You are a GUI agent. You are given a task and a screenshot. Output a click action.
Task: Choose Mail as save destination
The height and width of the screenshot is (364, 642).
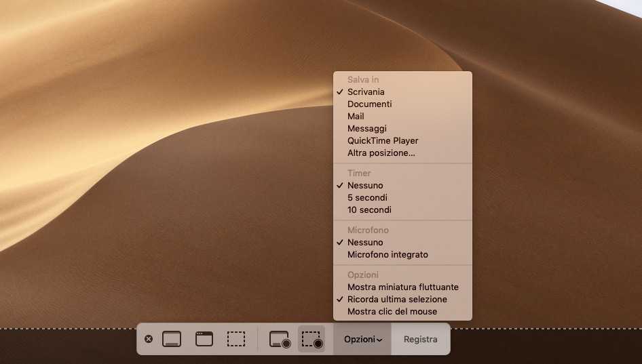pos(356,117)
